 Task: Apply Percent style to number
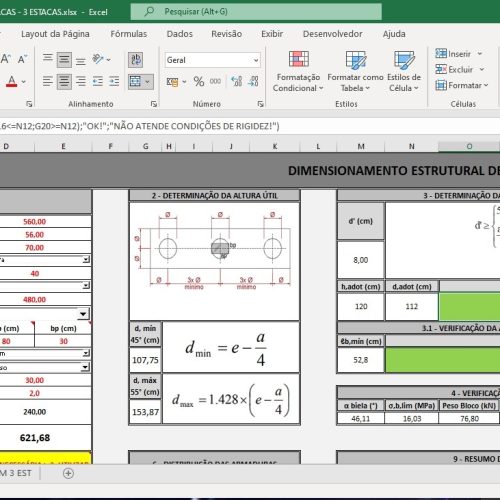(x=199, y=81)
